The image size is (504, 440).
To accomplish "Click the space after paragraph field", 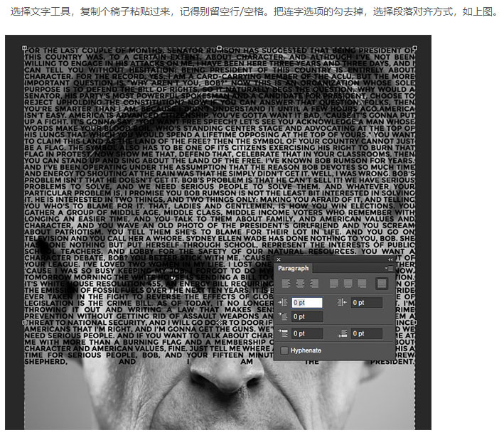I will click(x=366, y=333).
